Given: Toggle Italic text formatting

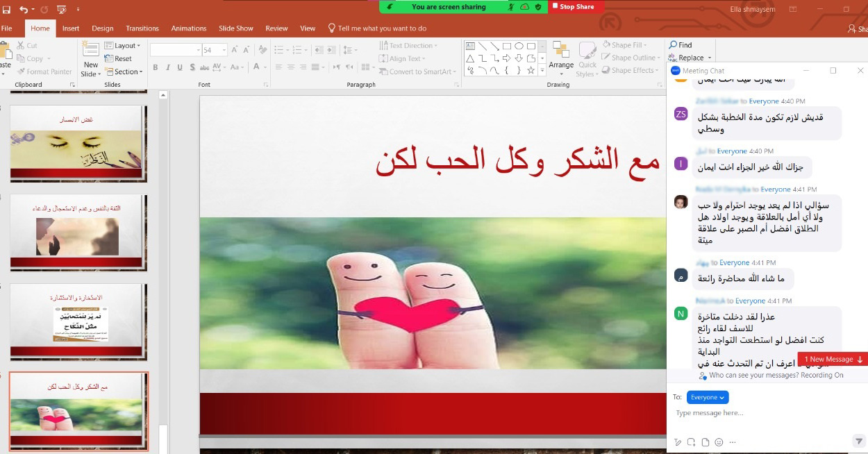Looking at the screenshot, I should coord(168,67).
